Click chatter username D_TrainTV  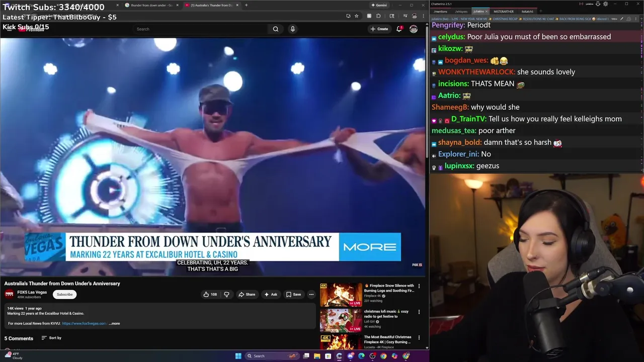coord(468,119)
